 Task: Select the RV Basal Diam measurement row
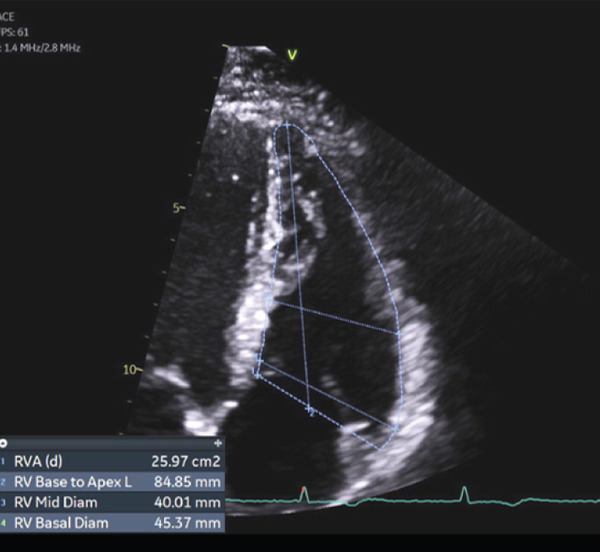click(112, 523)
